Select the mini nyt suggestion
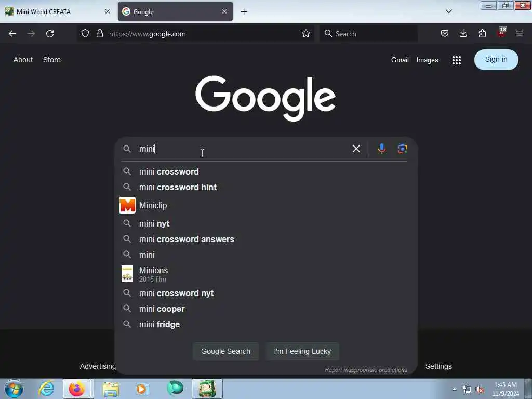This screenshot has width=532, height=399. click(x=266, y=223)
